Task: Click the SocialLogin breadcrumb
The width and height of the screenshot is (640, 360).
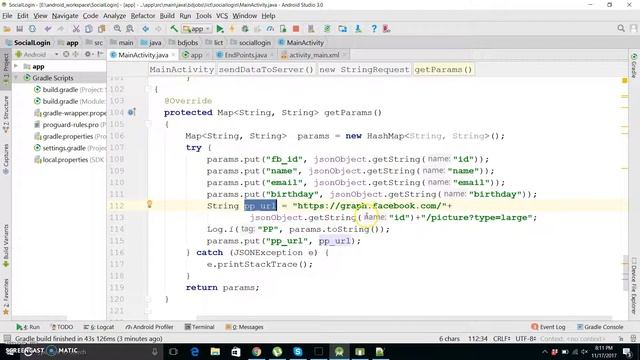Action: 28,42
